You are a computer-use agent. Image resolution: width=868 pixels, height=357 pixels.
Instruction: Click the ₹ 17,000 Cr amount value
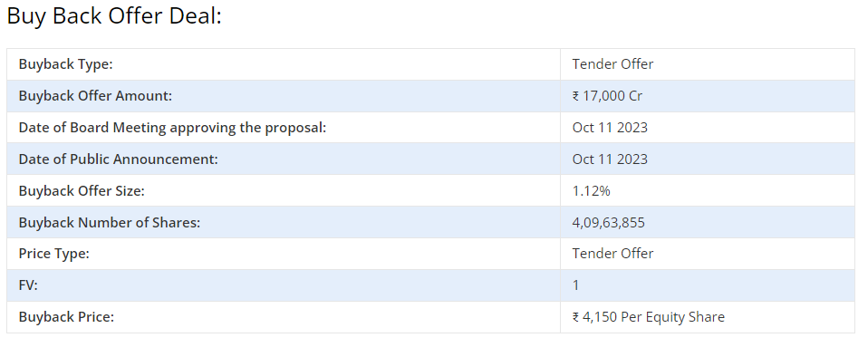click(607, 96)
